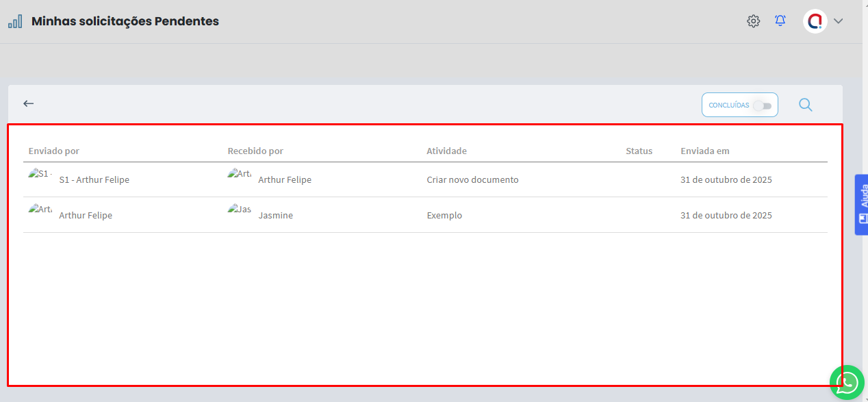Sort by the Recebido por column header

click(255, 151)
